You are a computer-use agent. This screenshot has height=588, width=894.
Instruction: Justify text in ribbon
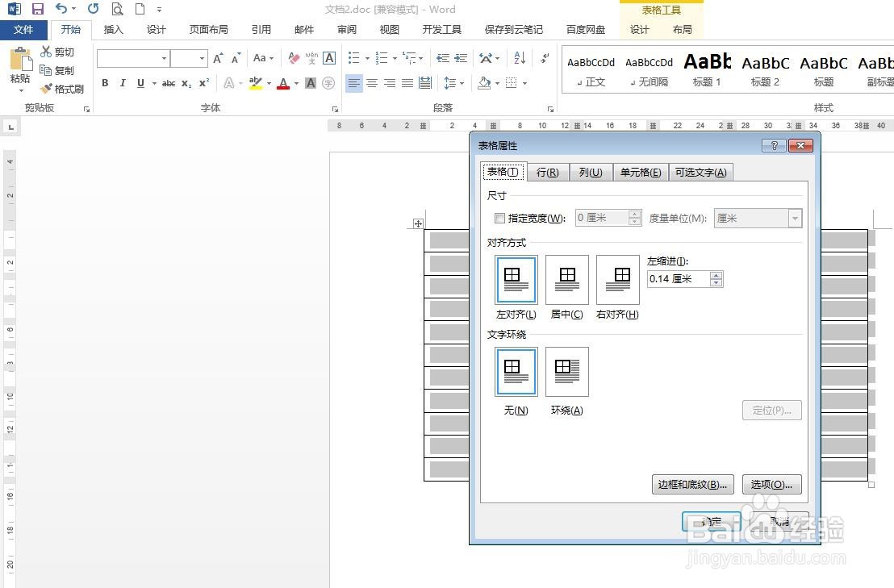[407, 83]
